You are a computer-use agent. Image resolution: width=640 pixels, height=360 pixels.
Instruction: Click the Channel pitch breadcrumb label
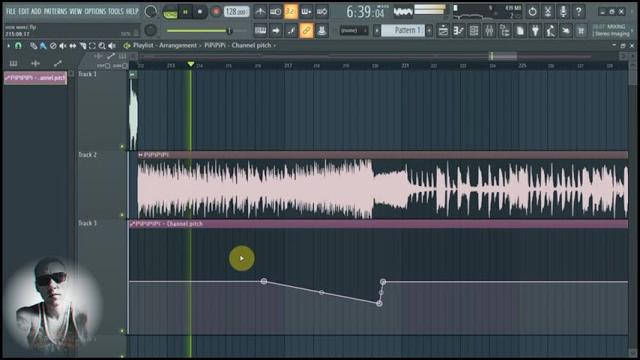[251, 45]
